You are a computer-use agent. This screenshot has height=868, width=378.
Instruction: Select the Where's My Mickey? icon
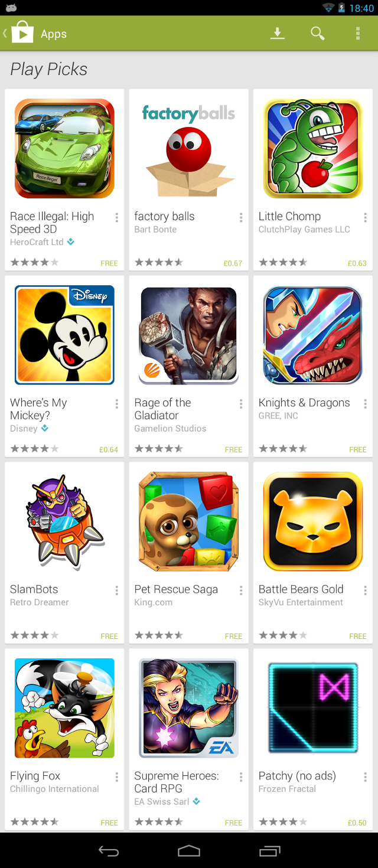tap(64, 335)
